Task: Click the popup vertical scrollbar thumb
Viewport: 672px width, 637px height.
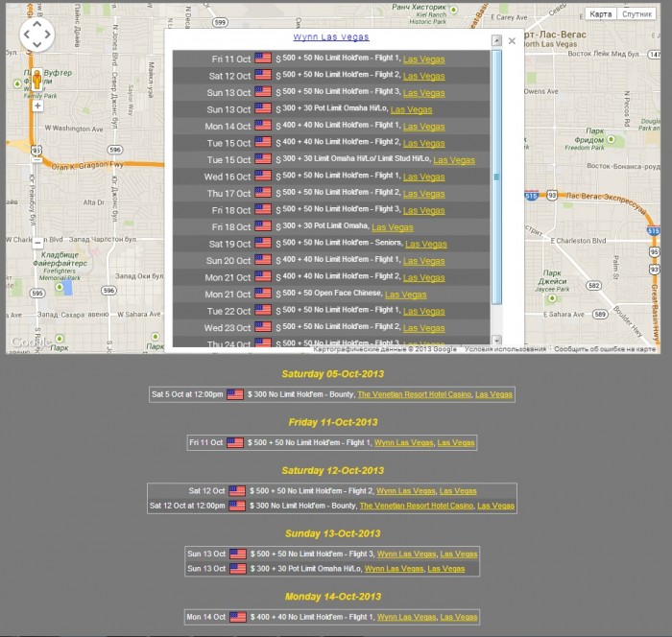Action: point(496,177)
